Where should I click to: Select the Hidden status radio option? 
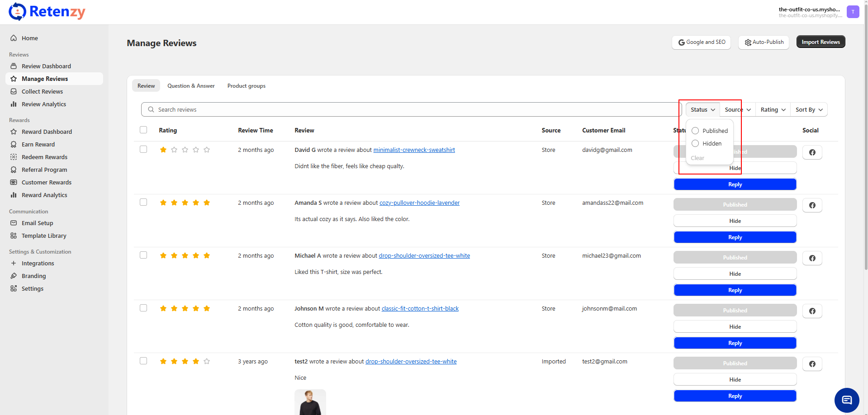(695, 143)
